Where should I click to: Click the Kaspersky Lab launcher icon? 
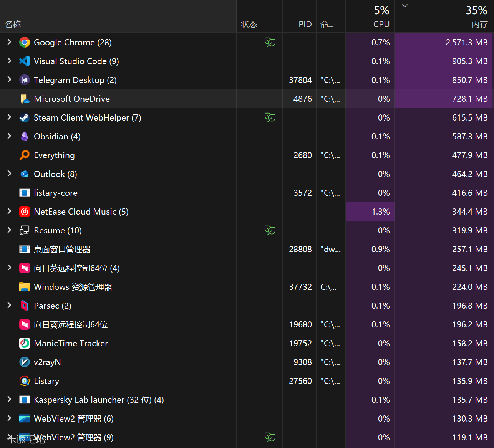tap(25, 400)
